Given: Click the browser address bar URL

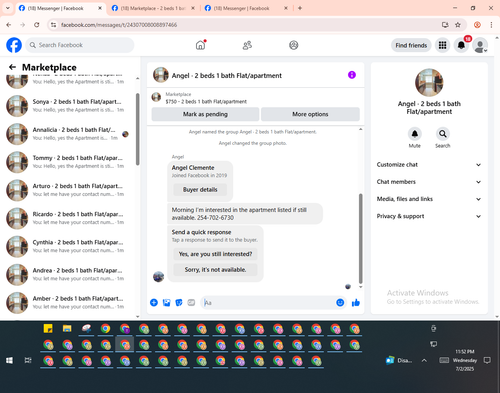Looking at the screenshot, I should [x=119, y=25].
